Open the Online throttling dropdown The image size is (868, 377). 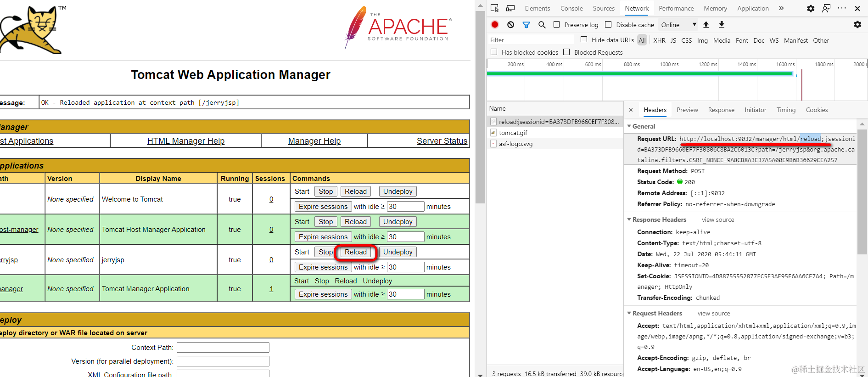coord(678,25)
